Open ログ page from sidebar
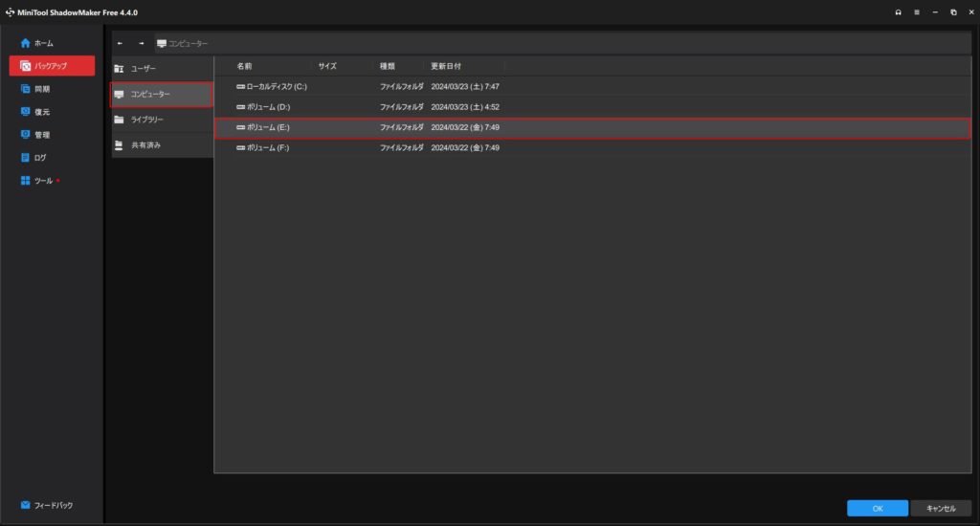This screenshot has height=526, width=980. [x=40, y=158]
